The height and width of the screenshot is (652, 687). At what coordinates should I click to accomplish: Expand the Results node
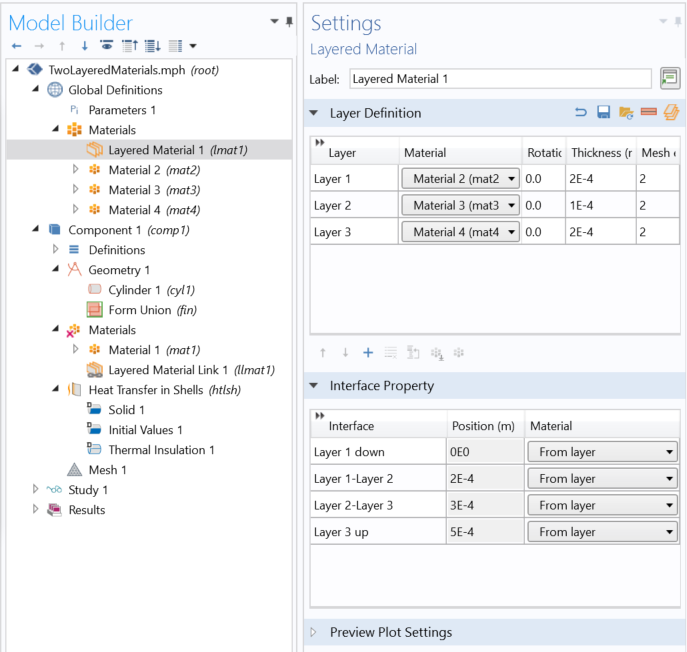[35, 509]
